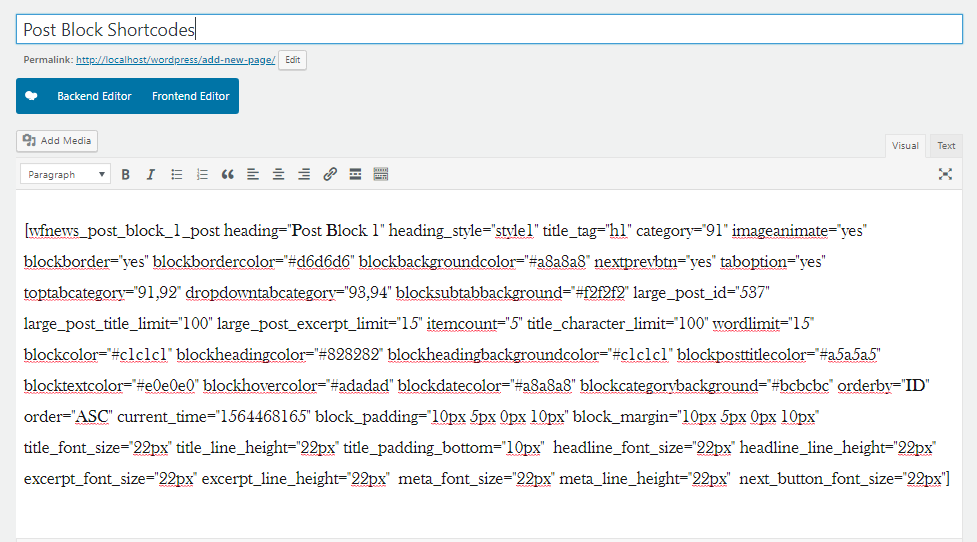The height and width of the screenshot is (542, 977).
Task: Apply blockquote formatting
Action: tap(228, 174)
